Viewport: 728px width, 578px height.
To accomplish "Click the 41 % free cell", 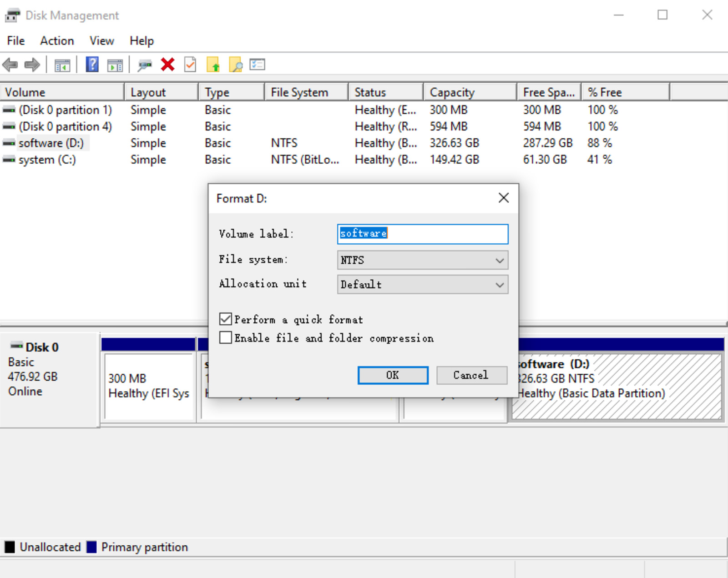I will pyautogui.click(x=600, y=160).
